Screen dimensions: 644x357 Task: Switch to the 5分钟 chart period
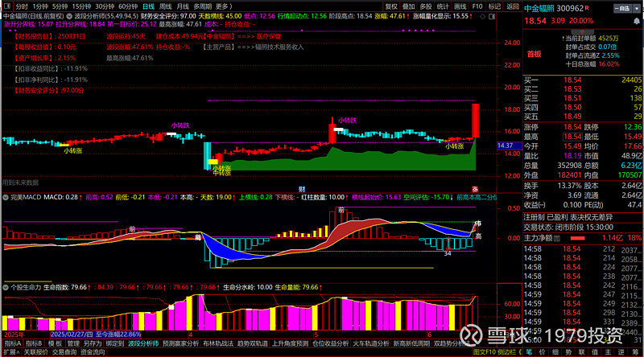point(60,6)
